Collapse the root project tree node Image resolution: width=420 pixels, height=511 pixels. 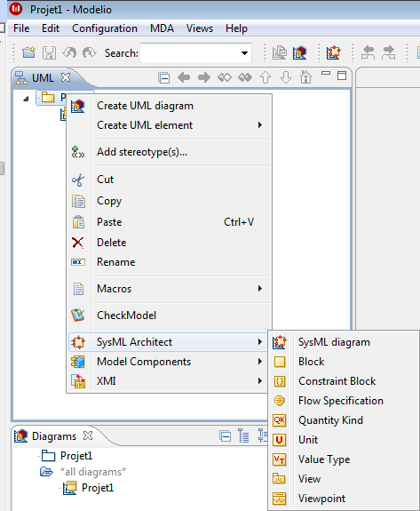pyautogui.click(x=26, y=99)
